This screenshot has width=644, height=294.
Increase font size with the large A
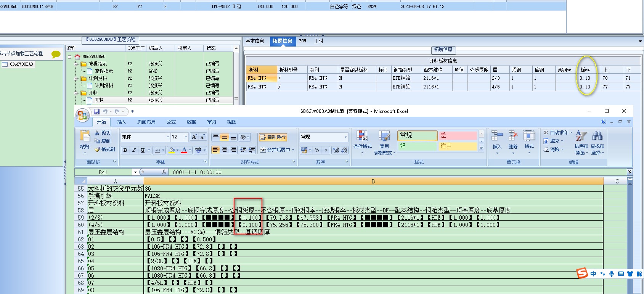click(194, 137)
